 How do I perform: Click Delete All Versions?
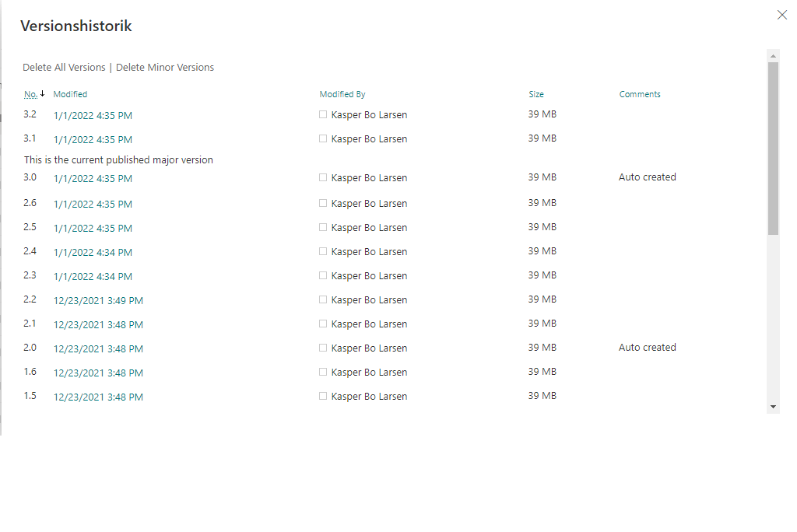click(63, 67)
